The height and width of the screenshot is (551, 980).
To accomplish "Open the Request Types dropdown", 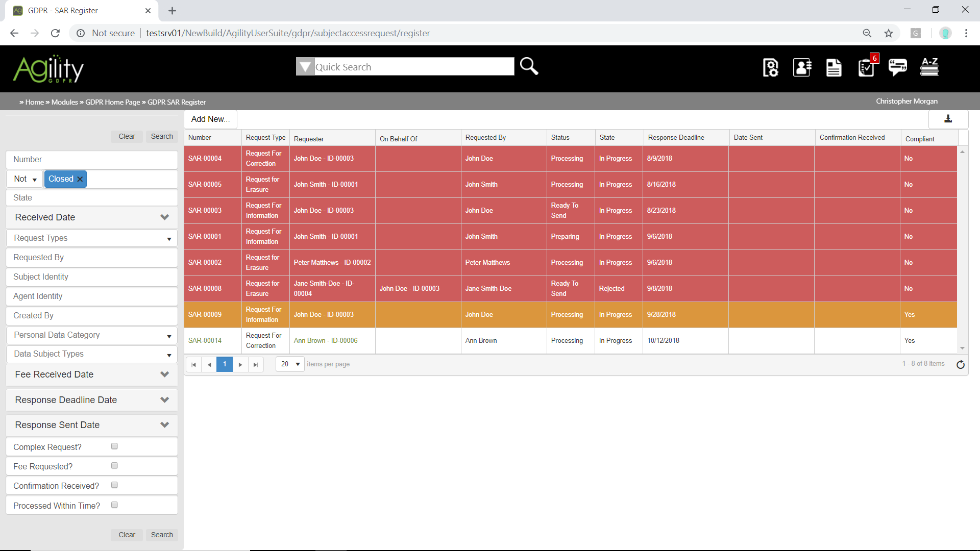I will tap(92, 238).
